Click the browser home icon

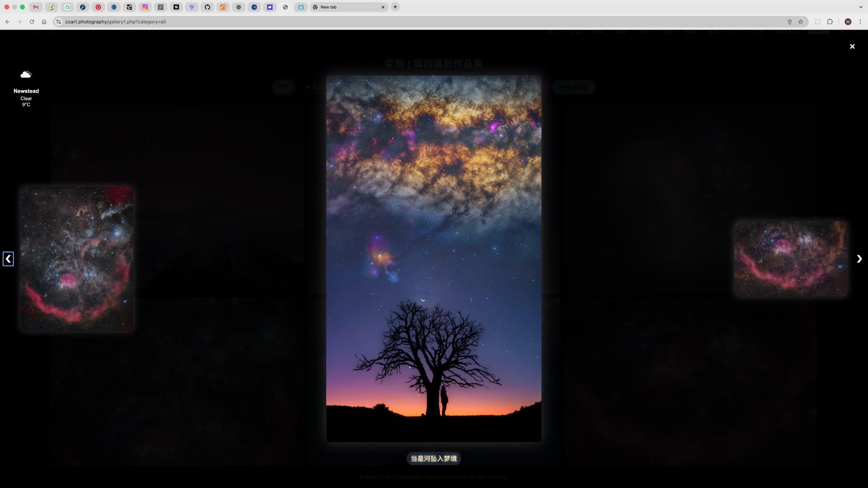(44, 22)
